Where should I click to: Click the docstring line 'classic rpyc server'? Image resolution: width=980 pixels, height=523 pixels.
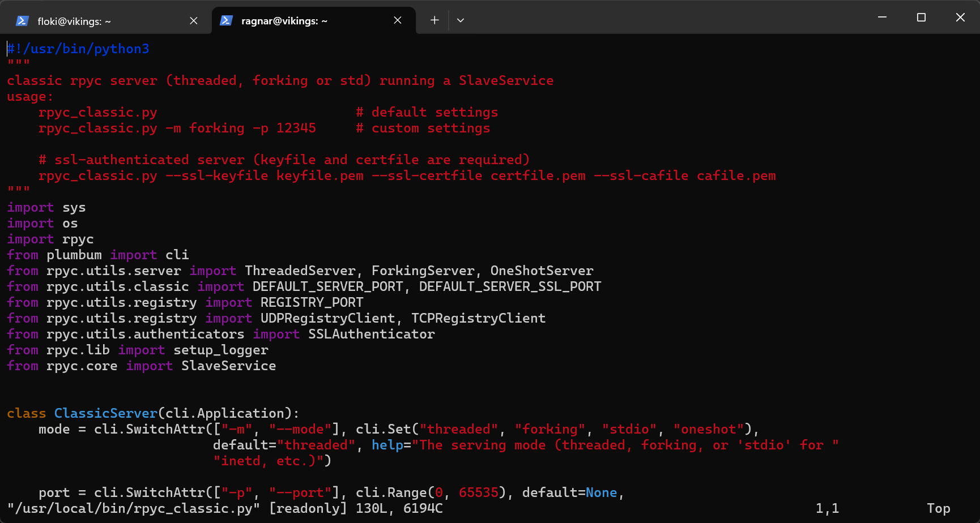[x=280, y=80]
